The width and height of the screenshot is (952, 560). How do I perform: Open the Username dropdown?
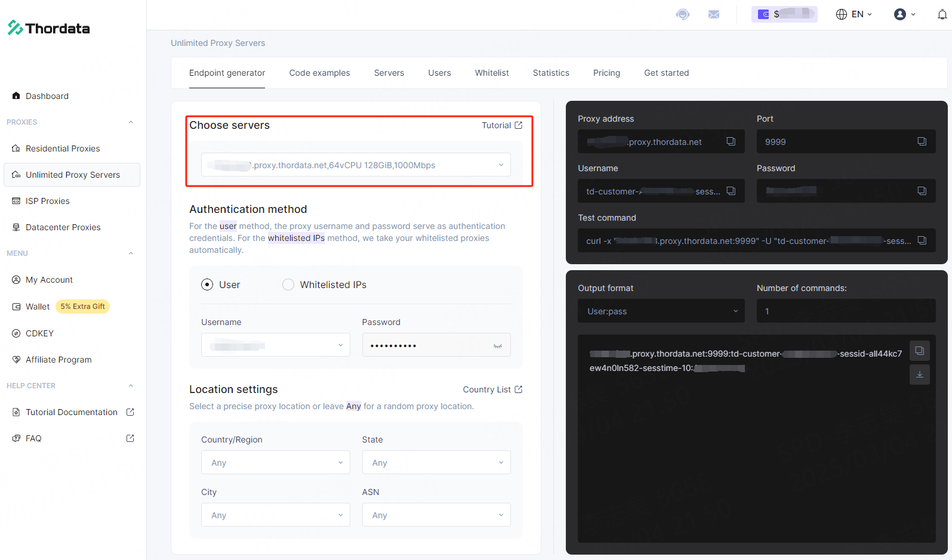276,345
